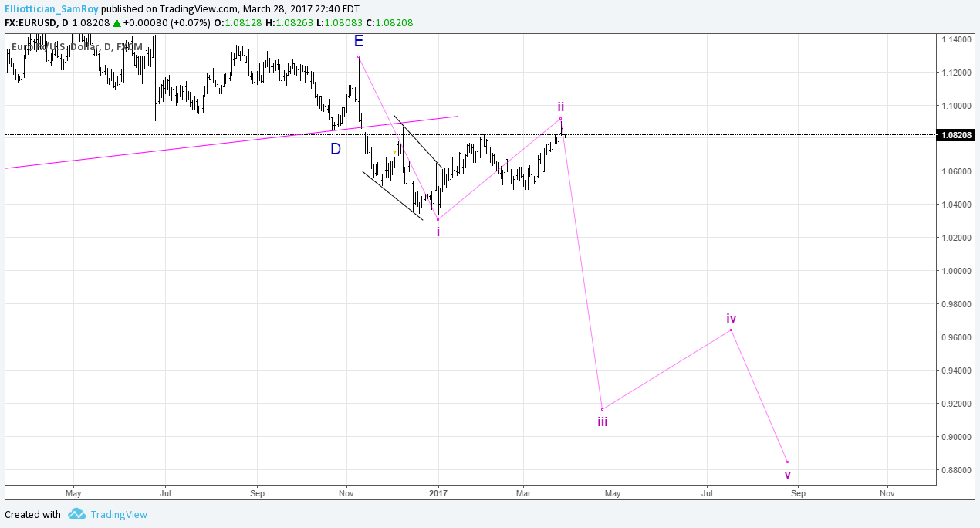Select the blue wave label D
980x528 pixels.
point(336,149)
